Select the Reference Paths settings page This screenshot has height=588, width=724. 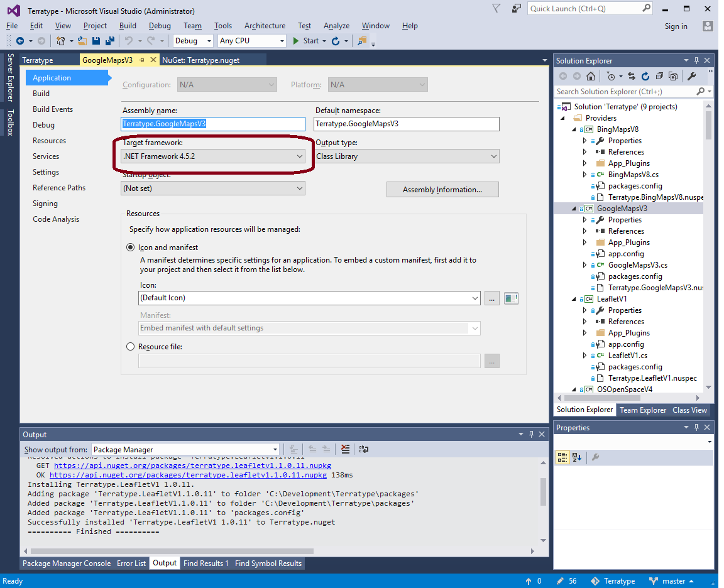pyautogui.click(x=59, y=188)
